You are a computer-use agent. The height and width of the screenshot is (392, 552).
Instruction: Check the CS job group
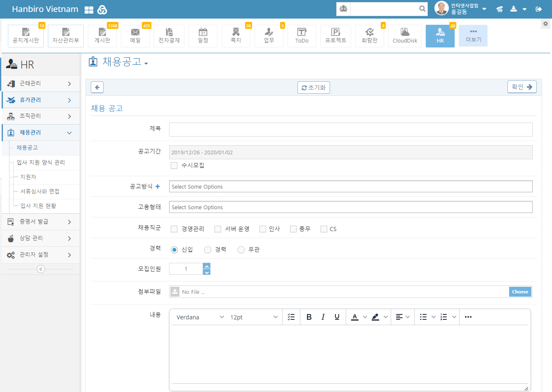[x=324, y=229]
